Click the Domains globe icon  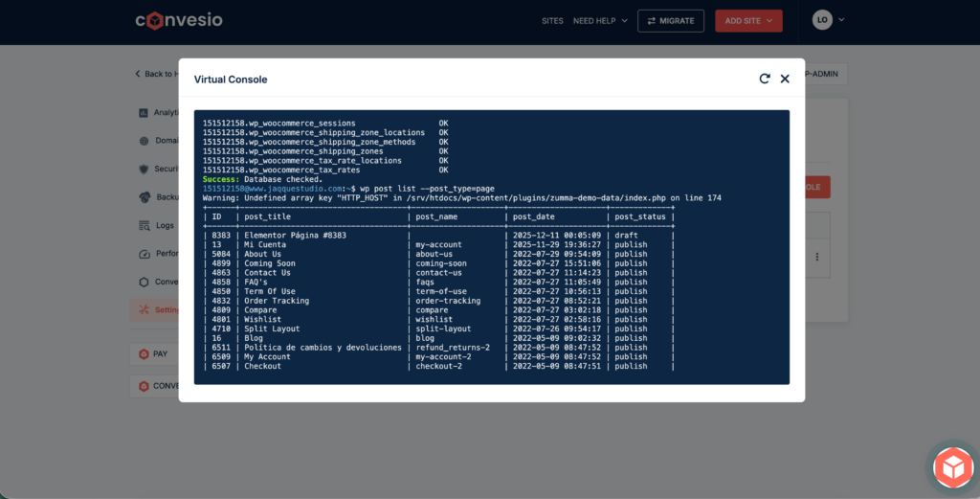coord(144,141)
